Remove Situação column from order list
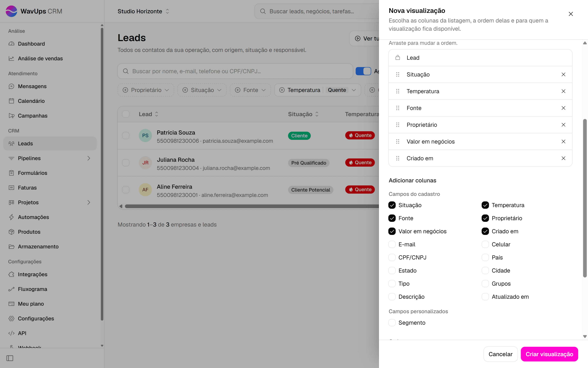Viewport: 588px width, 368px height. point(563,74)
